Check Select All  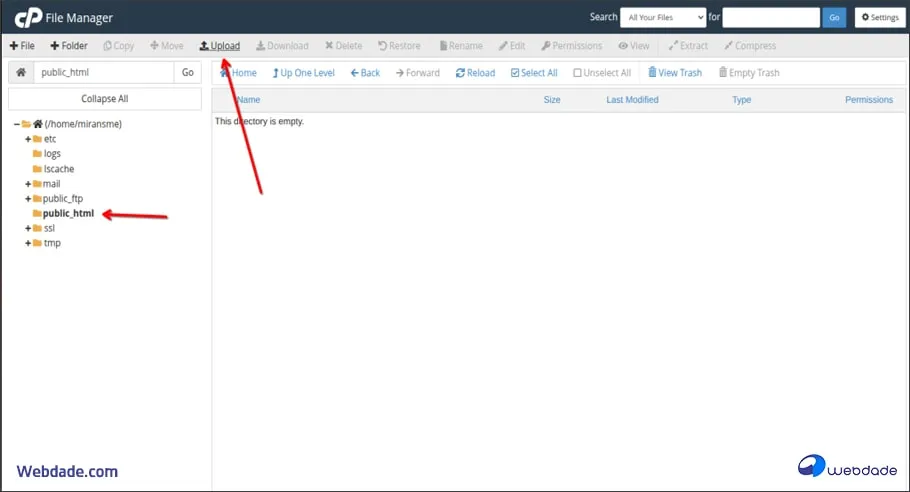tap(534, 73)
